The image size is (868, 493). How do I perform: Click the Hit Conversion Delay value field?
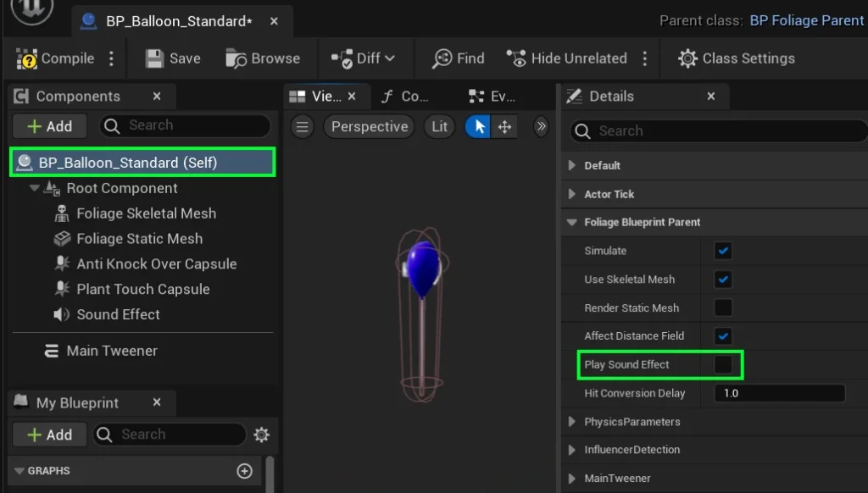[780, 393]
